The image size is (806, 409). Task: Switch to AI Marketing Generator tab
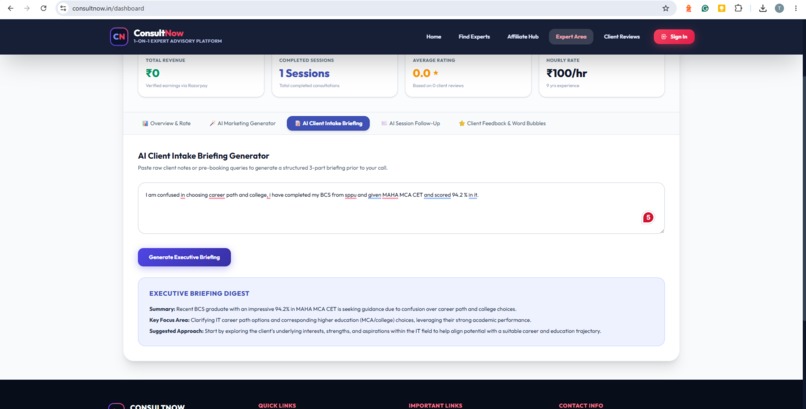pos(242,123)
